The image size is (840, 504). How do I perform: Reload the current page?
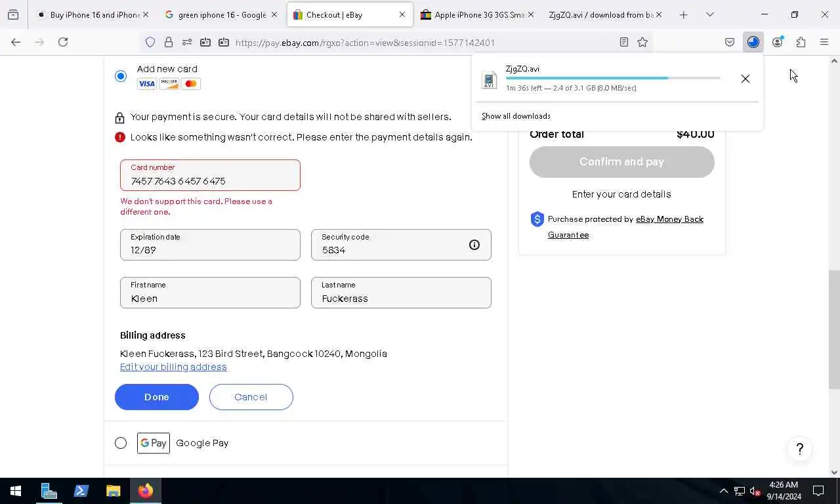[x=63, y=42]
